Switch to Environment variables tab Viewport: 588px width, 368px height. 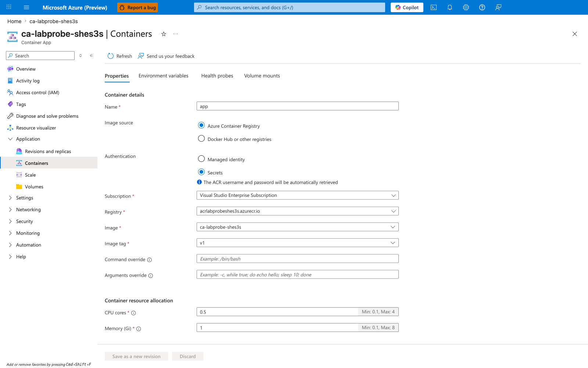click(164, 76)
